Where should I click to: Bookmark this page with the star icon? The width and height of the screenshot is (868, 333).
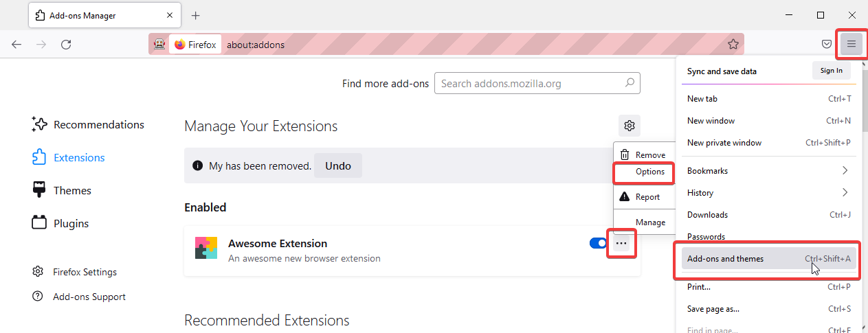pyautogui.click(x=733, y=45)
